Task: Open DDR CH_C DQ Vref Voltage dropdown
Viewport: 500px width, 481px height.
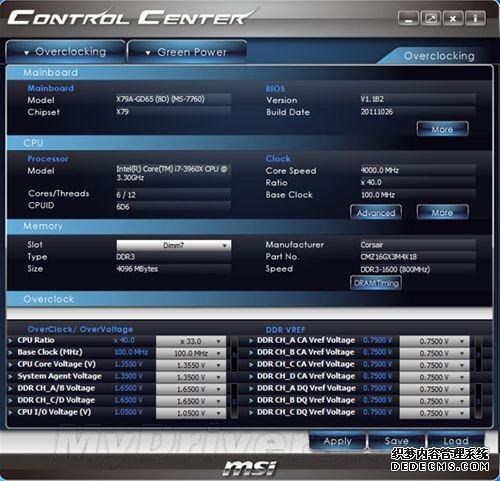Action: click(x=434, y=413)
